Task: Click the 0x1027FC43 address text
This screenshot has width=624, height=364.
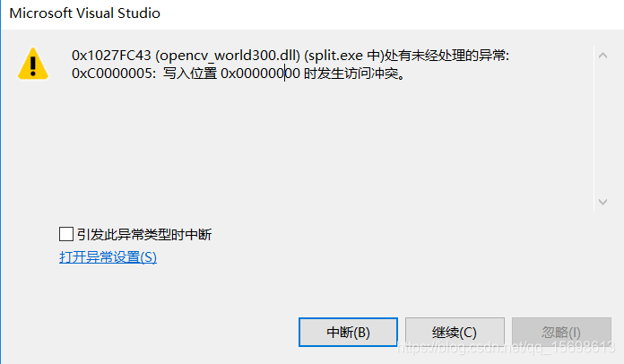Action: click(111, 56)
